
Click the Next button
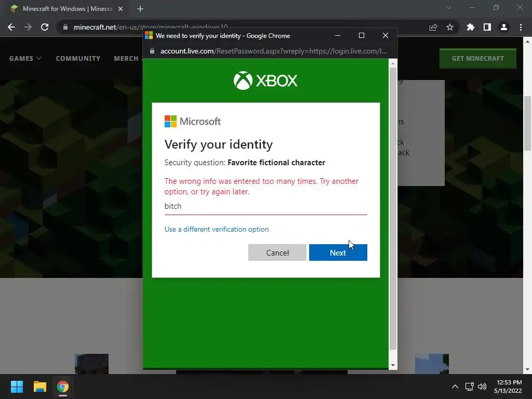(338, 252)
